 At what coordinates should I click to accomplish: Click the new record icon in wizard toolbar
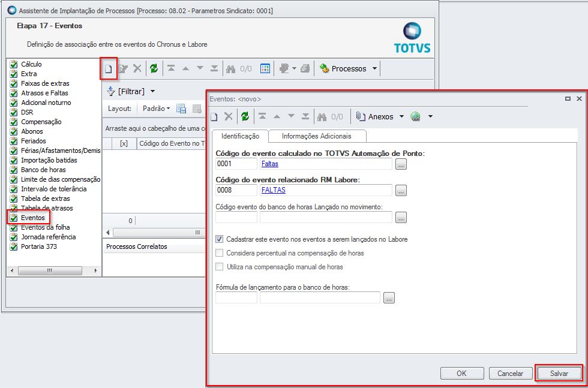pos(109,68)
